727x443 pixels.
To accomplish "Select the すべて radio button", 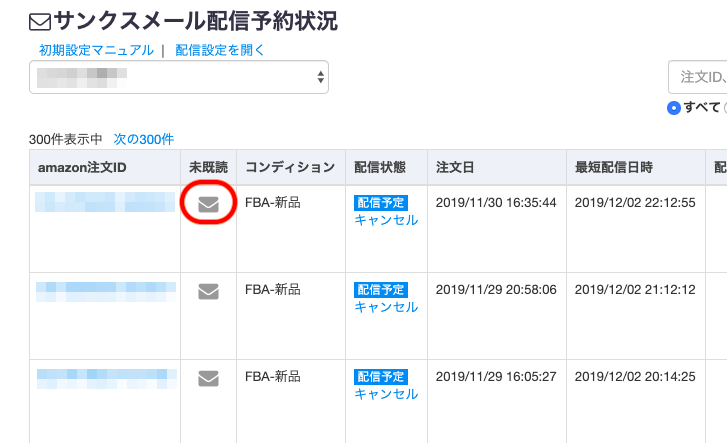I will 673,108.
